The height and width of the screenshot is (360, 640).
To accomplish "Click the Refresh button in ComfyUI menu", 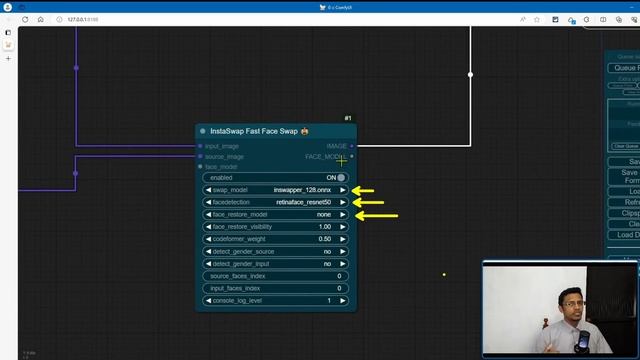I will (x=624, y=202).
